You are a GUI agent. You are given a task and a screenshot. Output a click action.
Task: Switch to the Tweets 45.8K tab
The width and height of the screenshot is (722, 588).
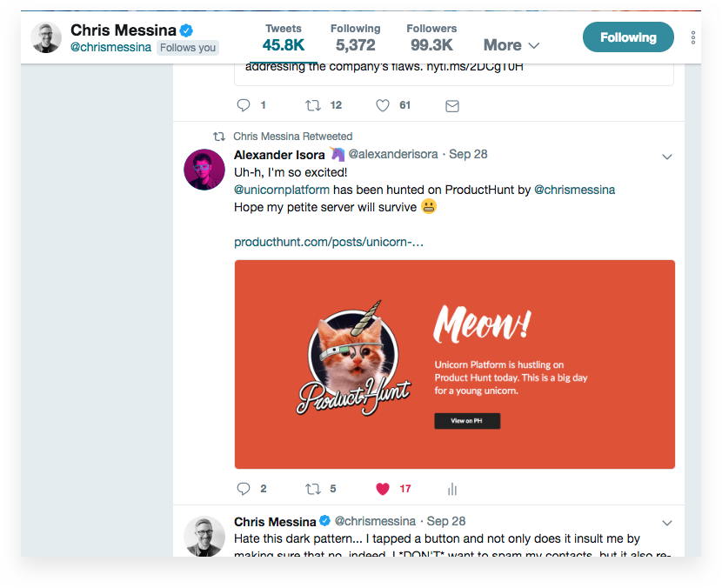(x=283, y=37)
